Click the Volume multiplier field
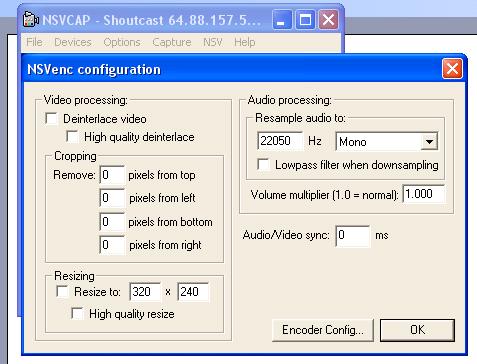 (x=424, y=194)
